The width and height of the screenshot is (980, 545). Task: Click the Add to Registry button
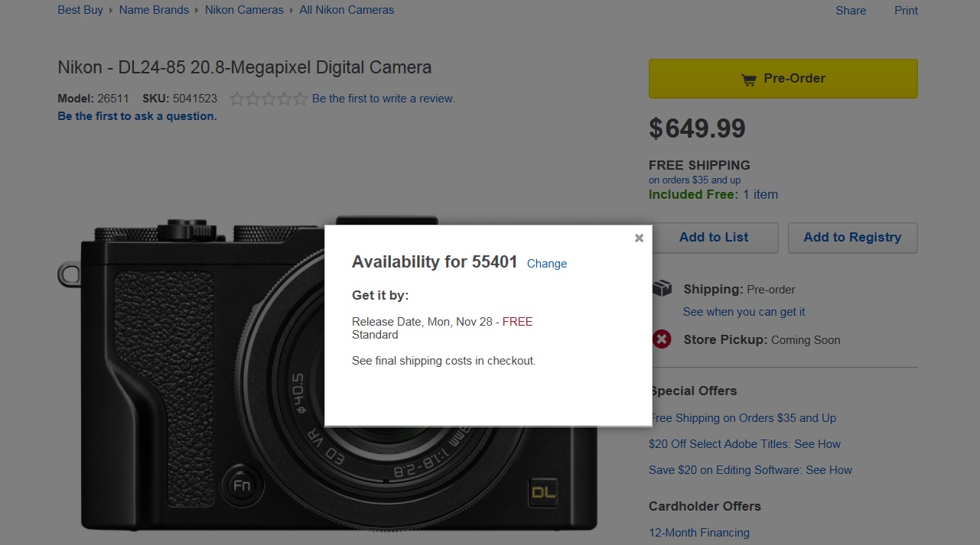[852, 238]
